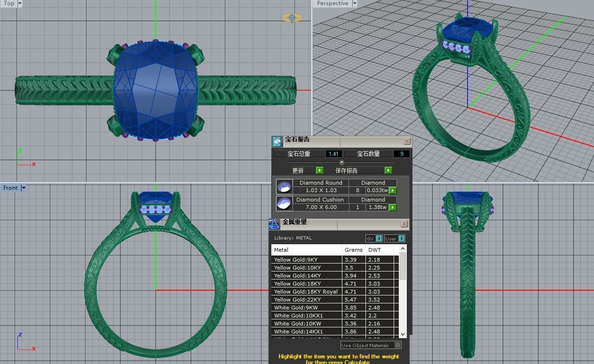594x364 pixels.
Task: Select Yellow Gold:18KY row
Action: coord(306,284)
